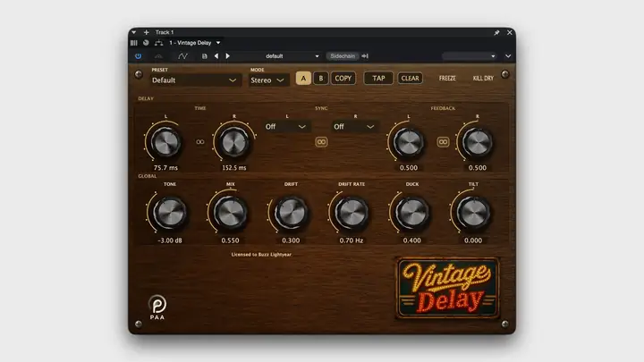Open the Stereo mode dropdown
Image resolution: width=644 pixels, height=362 pixels.
[267, 80]
